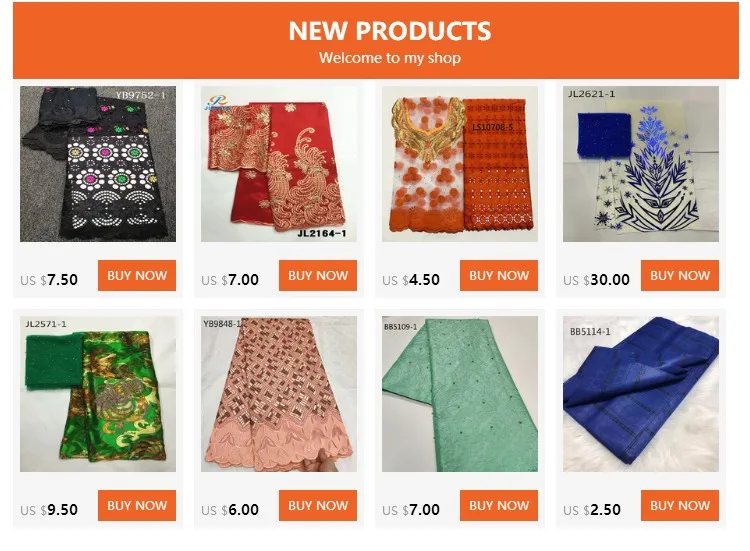Open the green patterned JL2571-1 fabric thumbnail
The height and width of the screenshot is (551, 750).
click(x=98, y=394)
